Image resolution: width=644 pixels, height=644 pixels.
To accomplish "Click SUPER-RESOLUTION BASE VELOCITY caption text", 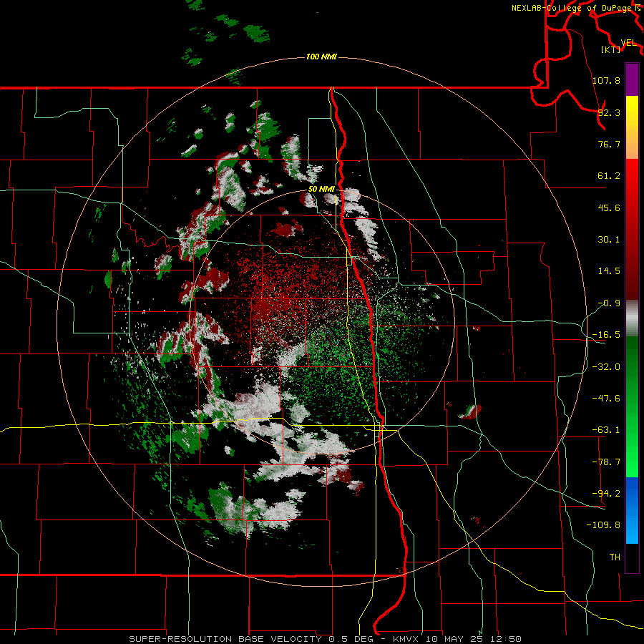I will [225, 639].
